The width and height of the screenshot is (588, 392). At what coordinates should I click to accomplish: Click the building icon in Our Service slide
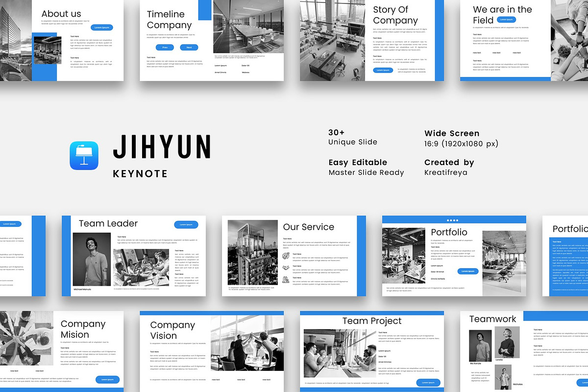tap(286, 279)
